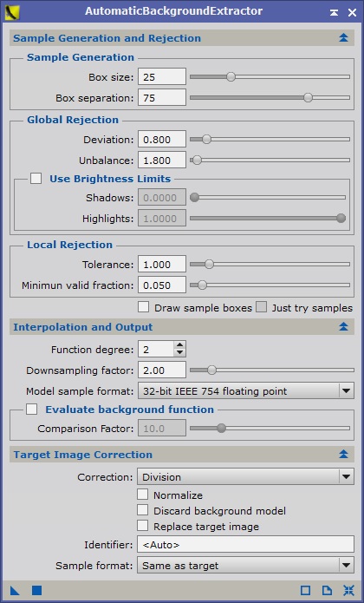Image resolution: width=364 pixels, height=603 pixels.
Task: Click the Identifier input field
Action: click(x=245, y=545)
